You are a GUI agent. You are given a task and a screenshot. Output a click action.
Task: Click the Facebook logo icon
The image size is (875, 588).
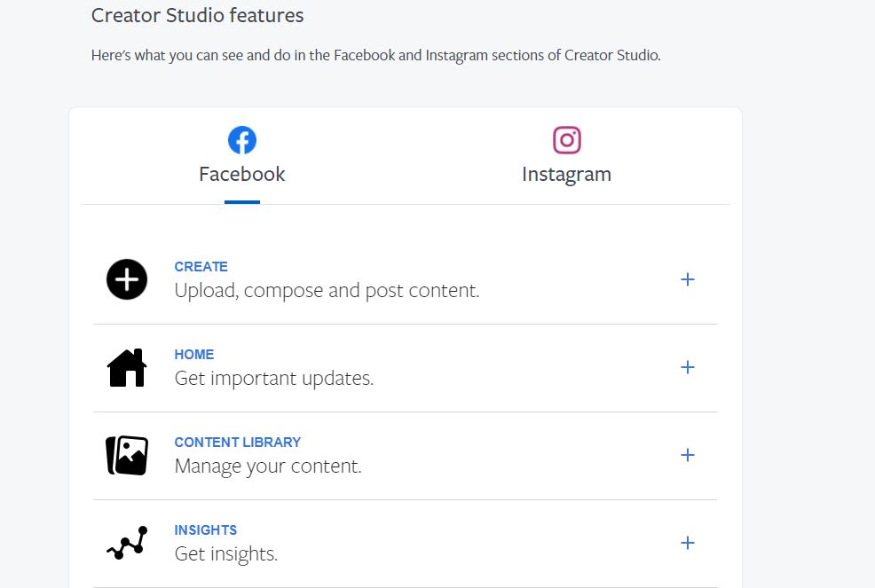tap(242, 140)
